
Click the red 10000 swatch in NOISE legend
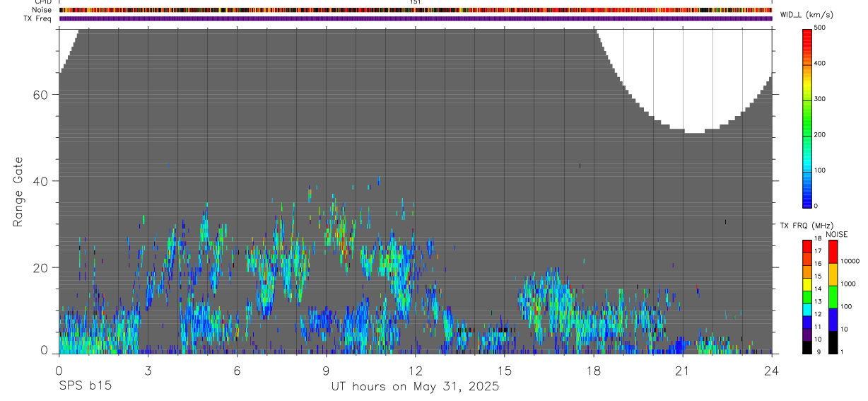[x=833, y=251]
